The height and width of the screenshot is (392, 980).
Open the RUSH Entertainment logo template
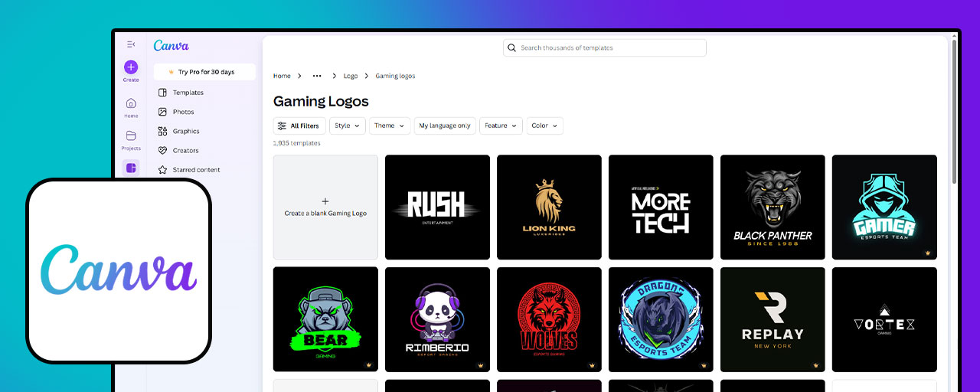437,207
